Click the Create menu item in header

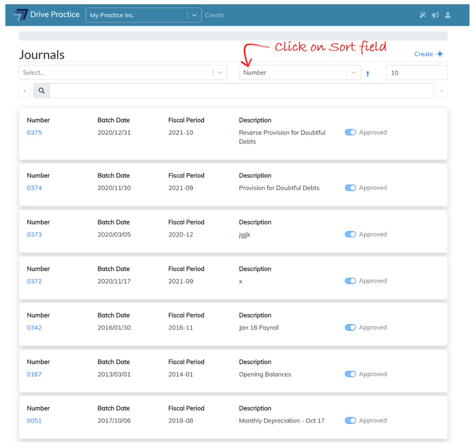coord(214,15)
